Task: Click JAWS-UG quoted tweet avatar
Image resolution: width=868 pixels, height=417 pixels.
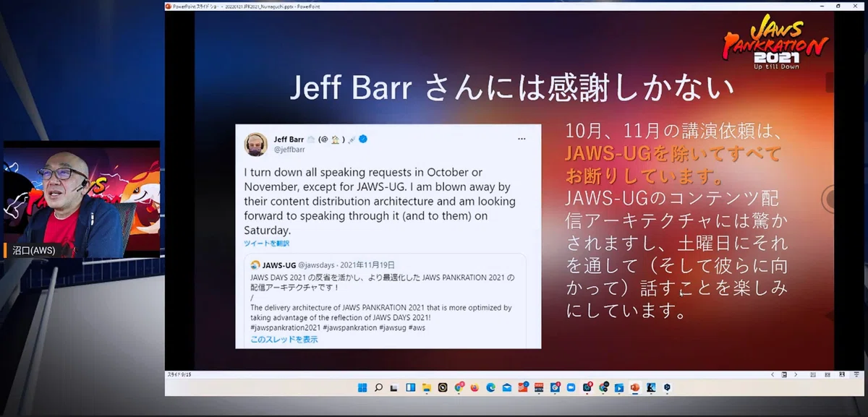Action: coord(255,265)
